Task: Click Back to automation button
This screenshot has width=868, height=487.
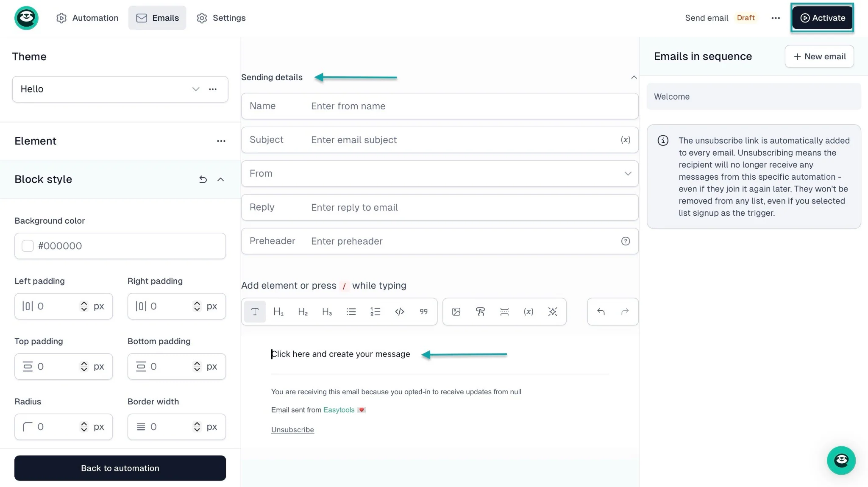Action: [x=120, y=468]
